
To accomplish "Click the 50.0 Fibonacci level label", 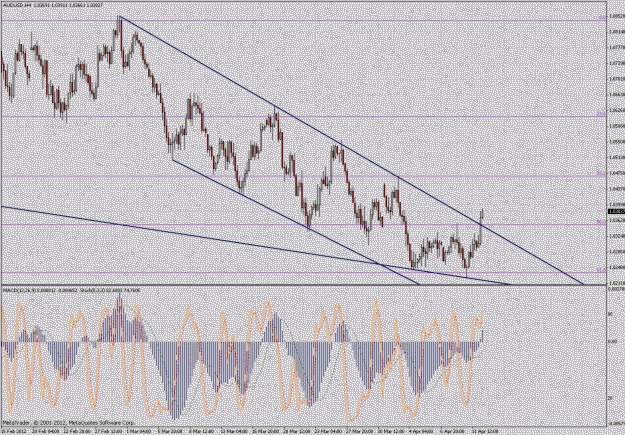I will click(x=601, y=222).
